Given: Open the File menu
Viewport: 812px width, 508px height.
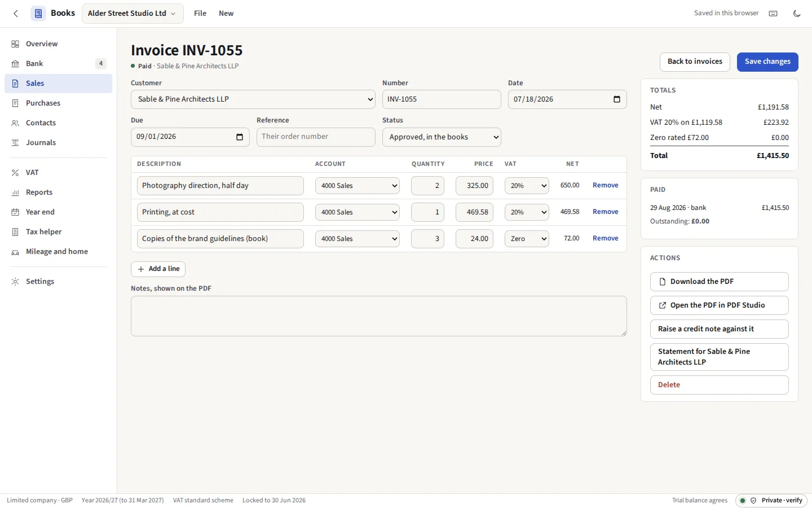Looking at the screenshot, I should pos(200,14).
